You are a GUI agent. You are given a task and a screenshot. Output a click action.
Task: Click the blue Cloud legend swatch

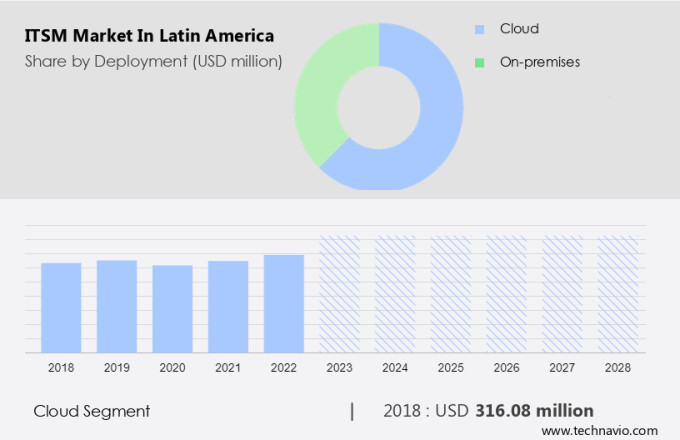pyautogui.click(x=480, y=30)
